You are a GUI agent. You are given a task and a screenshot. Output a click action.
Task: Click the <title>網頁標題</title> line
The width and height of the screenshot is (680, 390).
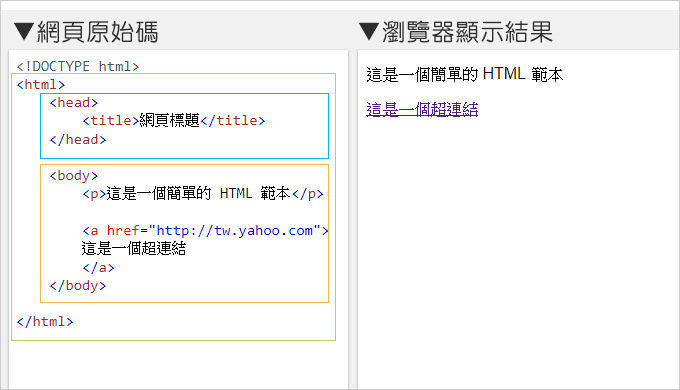(174, 120)
